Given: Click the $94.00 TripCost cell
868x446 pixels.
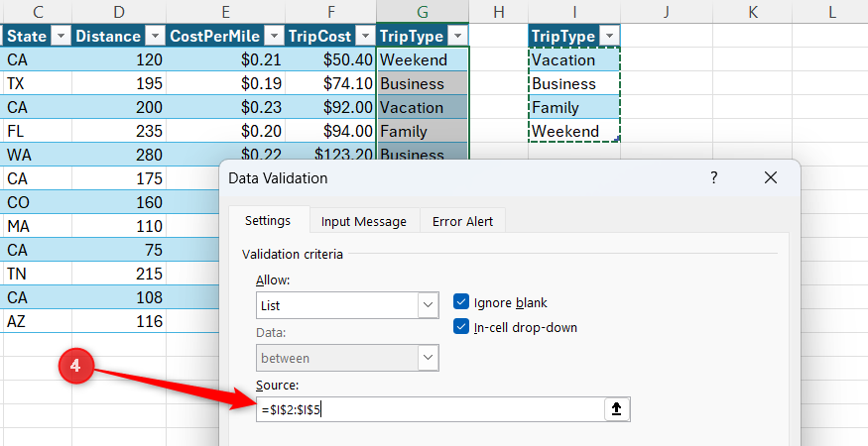Looking at the screenshot, I should 330,131.
